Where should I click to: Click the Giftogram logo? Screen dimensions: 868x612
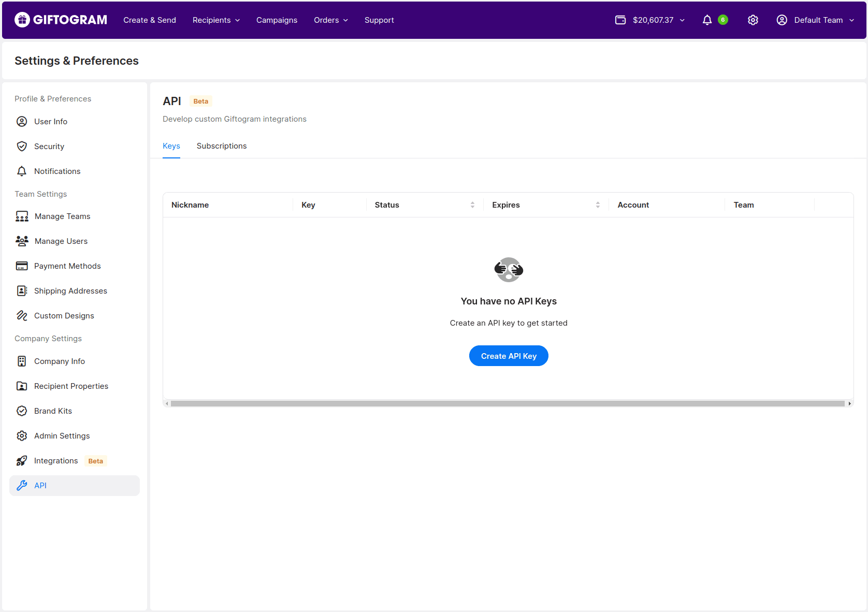click(x=61, y=20)
